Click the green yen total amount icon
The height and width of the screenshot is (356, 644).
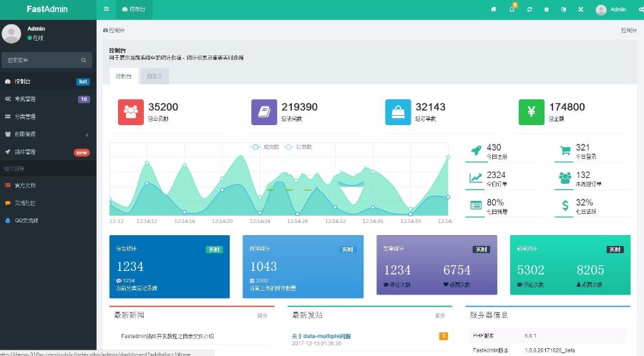(531, 112)
